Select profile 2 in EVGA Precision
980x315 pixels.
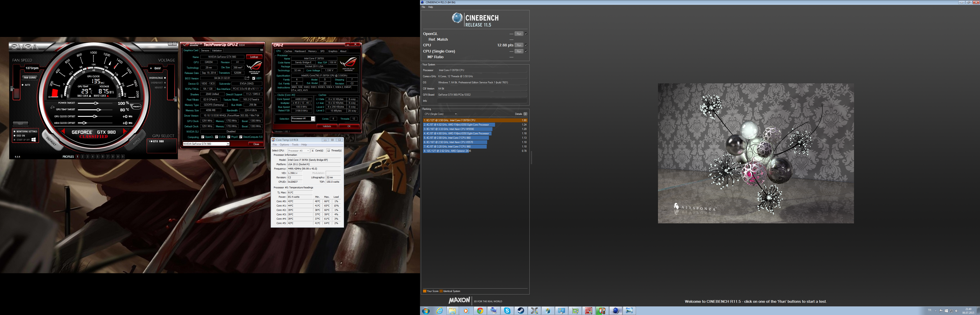pos(82,157)
